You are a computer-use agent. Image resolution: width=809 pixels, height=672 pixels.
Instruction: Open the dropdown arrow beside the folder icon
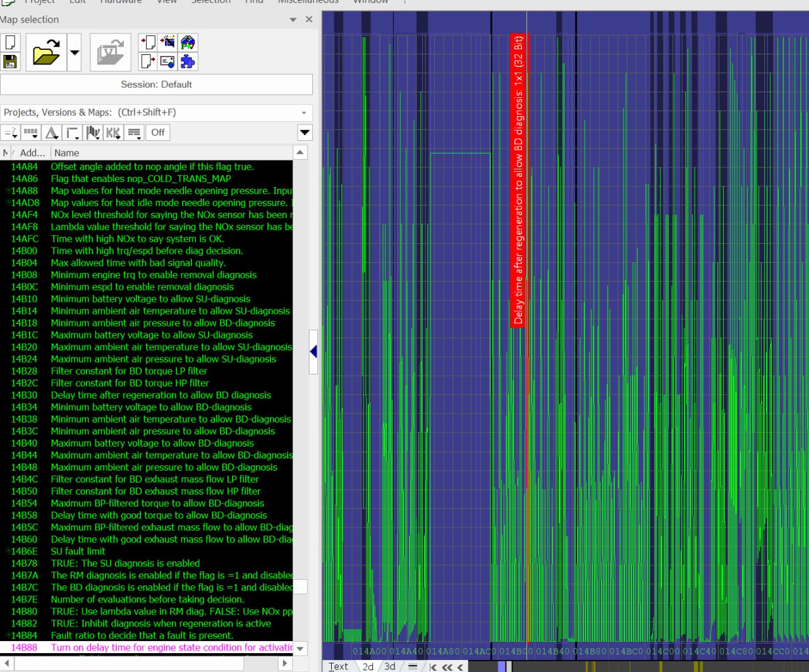75,52
